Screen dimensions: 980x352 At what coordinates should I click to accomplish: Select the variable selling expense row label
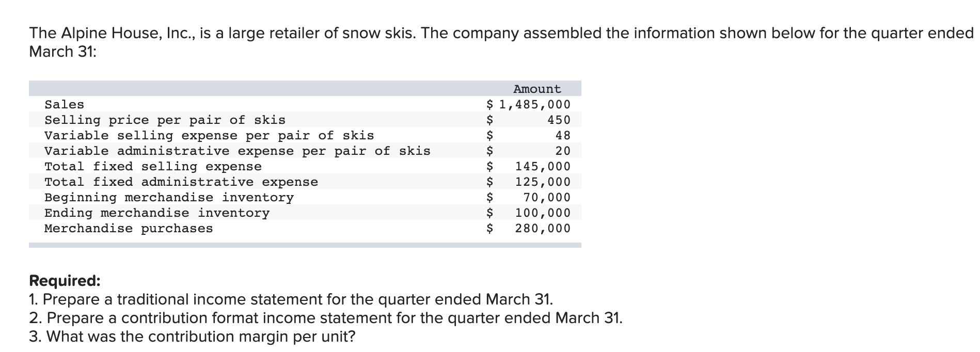click(209, 135)
